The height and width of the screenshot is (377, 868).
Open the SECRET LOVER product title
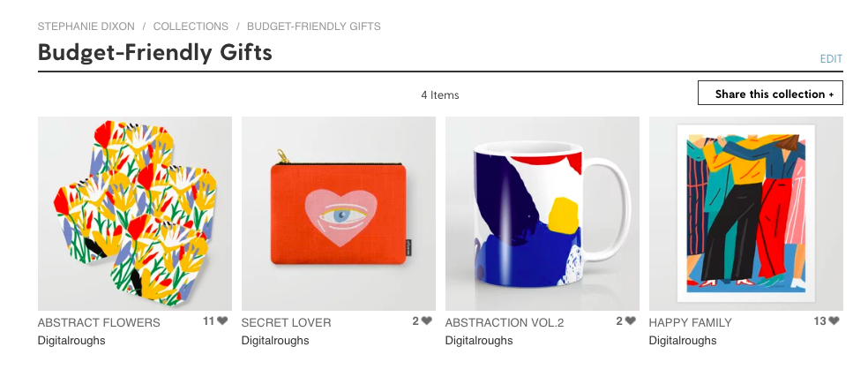click(x=286, y=322)
